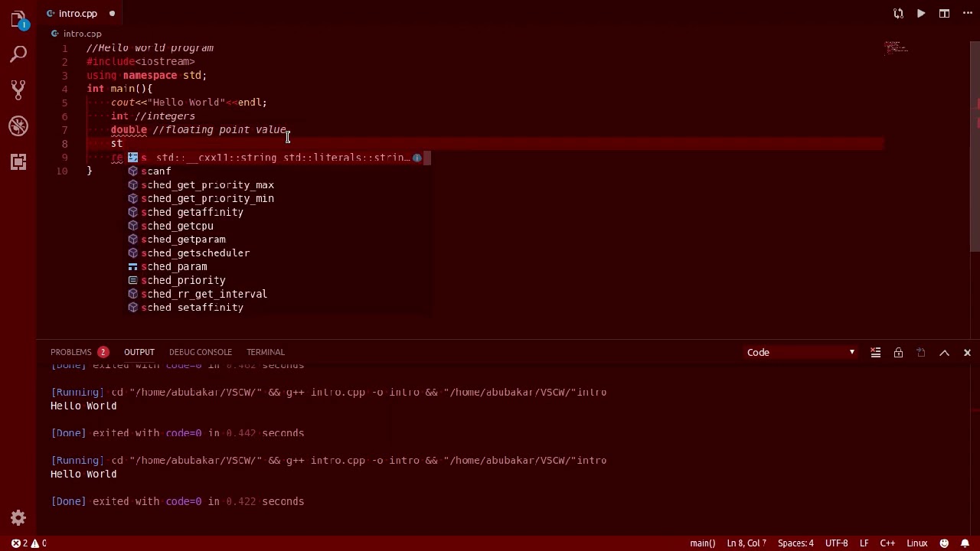Viewport: 980px width, 551px height.
Task: Click the code minimap preview
Action: point(896,48)
